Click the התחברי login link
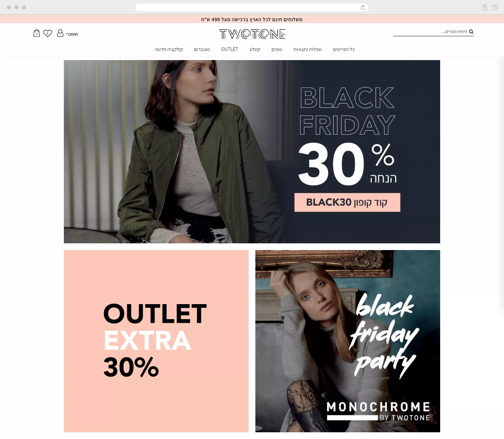Viewport: 504px width, 439px height. pos(72,34)
